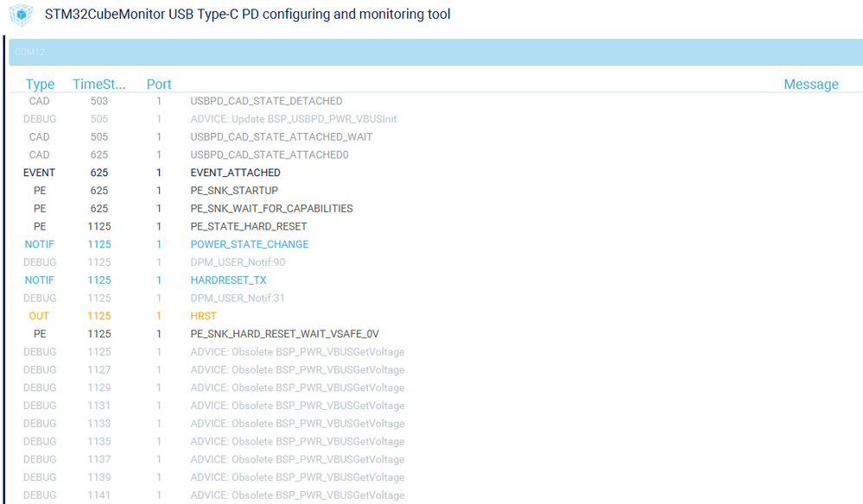Viewport: 863px width, 504px height.
Task: Select the DPM_USER_Notif:90 debug message
Action: click(238, 262)
